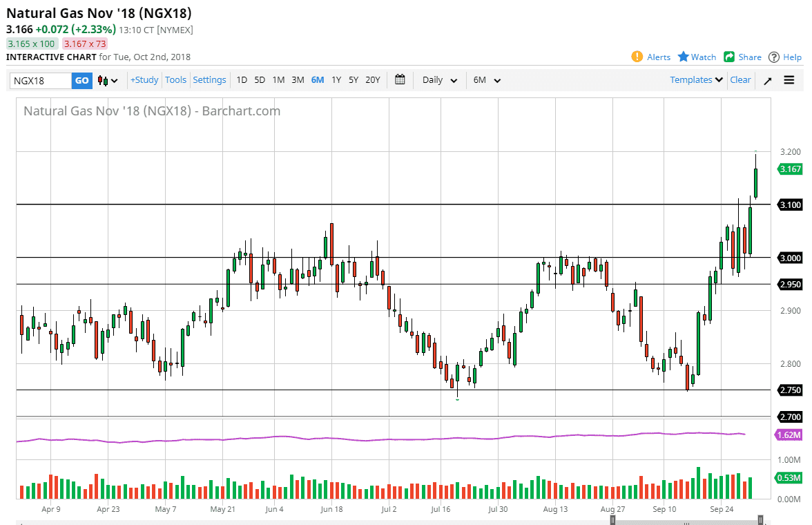
Task: Select the 5Y time range
Action: point(354,80)
